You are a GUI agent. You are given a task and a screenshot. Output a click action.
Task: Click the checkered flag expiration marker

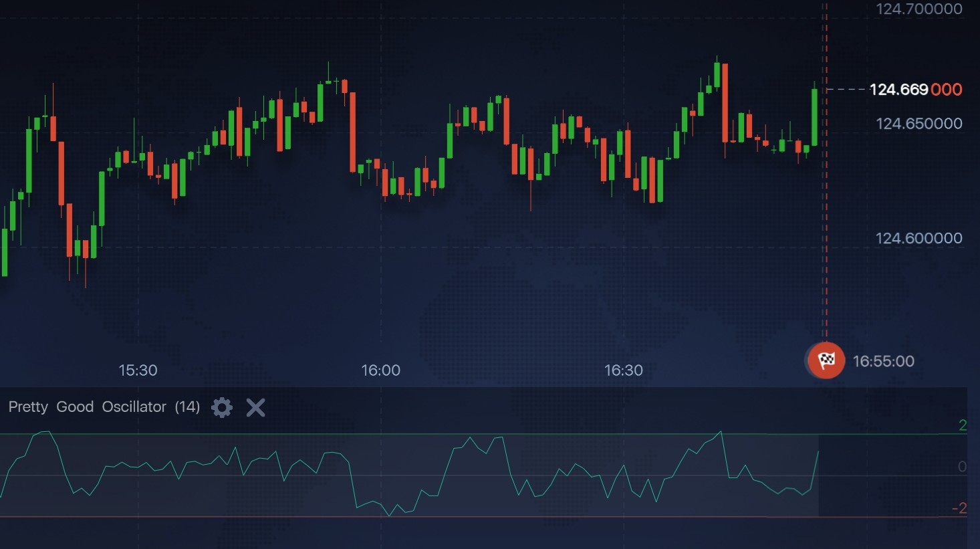(x=826, y=360)
